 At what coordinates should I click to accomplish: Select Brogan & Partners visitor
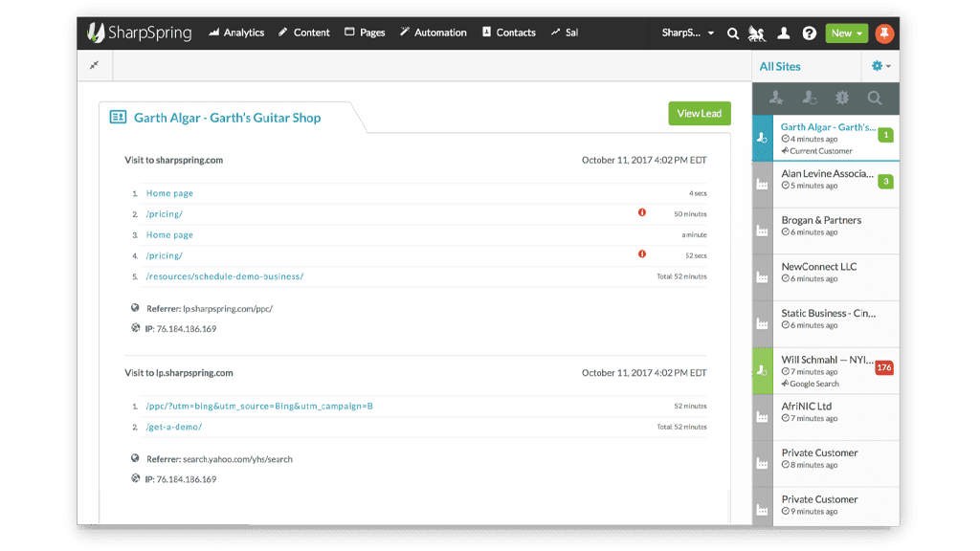pos(826,231)
